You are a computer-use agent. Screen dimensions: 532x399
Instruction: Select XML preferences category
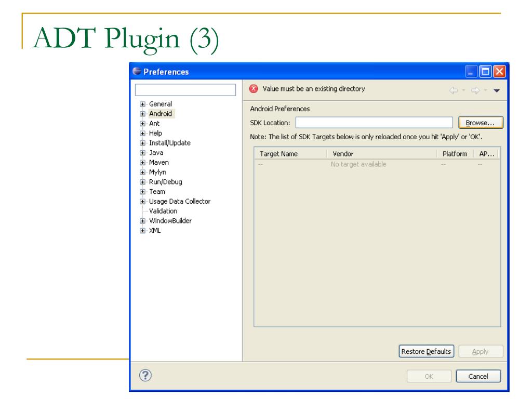click(x=155, y=230)
